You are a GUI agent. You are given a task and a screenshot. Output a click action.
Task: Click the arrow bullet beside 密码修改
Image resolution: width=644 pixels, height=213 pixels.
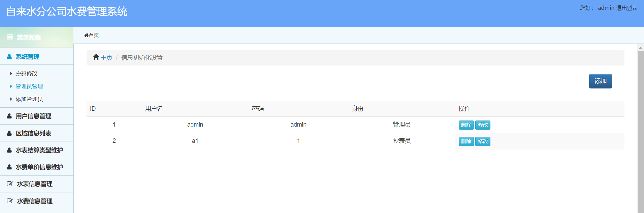click(11, 74)
